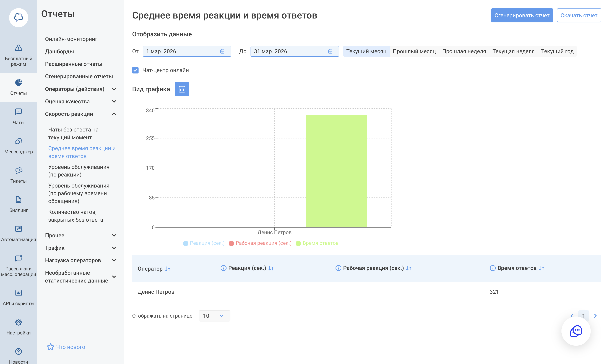Viewport: 609px width, 364px height.
Task: Open the support chat widget bubble
Action: (x=576, y=331)
